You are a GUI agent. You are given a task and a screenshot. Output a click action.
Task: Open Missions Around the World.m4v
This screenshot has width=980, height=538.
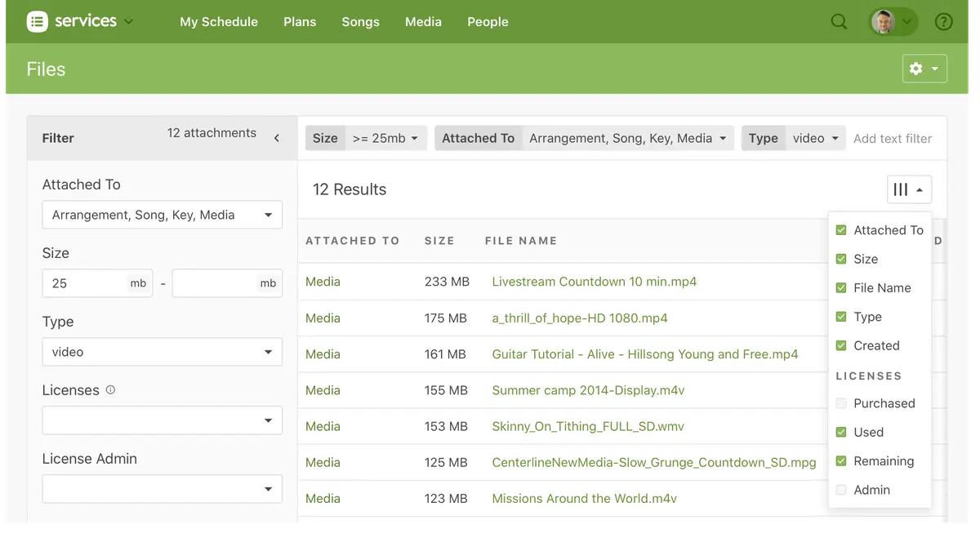(585, 498)
